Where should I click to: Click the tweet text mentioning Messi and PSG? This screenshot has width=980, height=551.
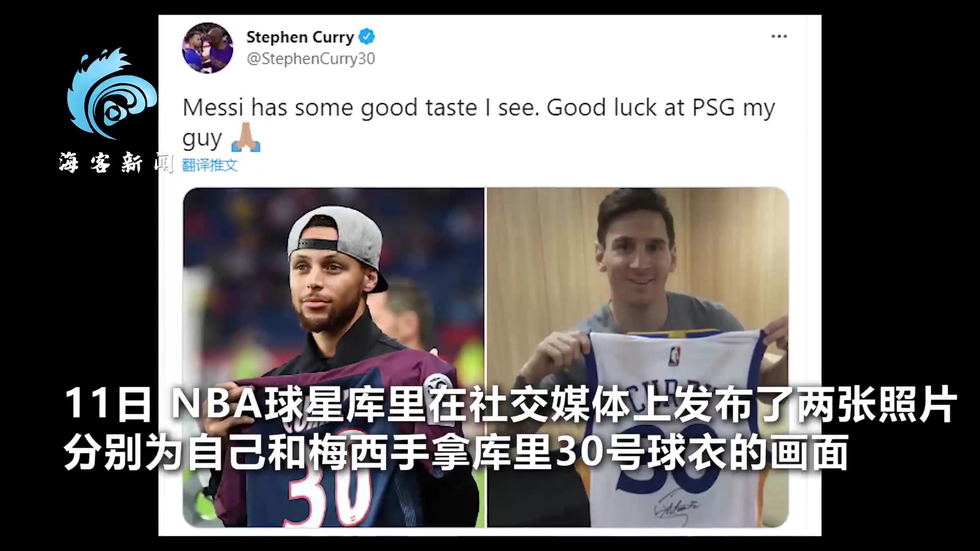point(479,122)
